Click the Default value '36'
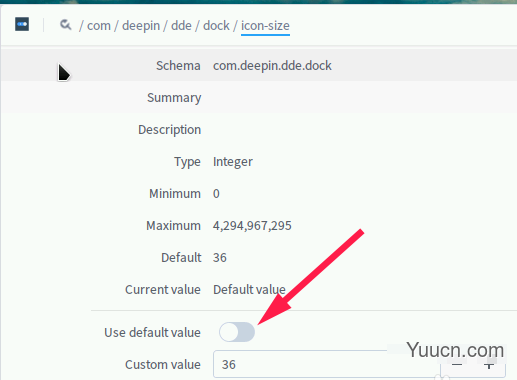The image size is (517, 380). click(x=220, y=258)
